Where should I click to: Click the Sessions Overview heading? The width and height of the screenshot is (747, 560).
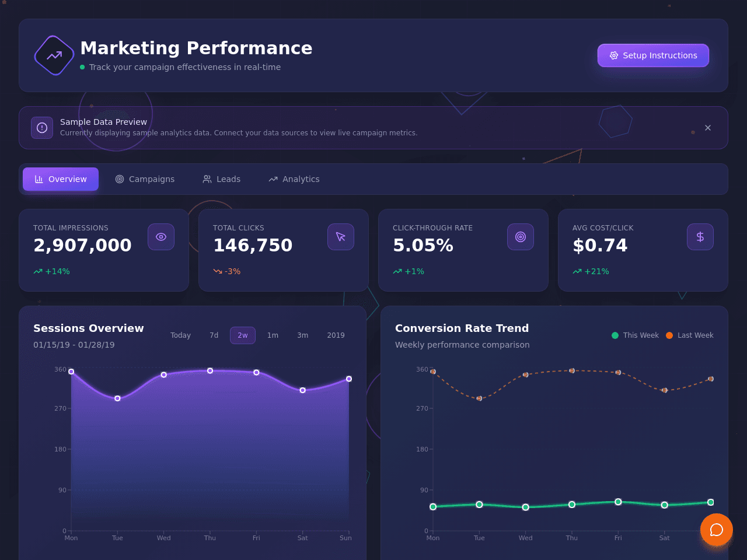[89, 328]
